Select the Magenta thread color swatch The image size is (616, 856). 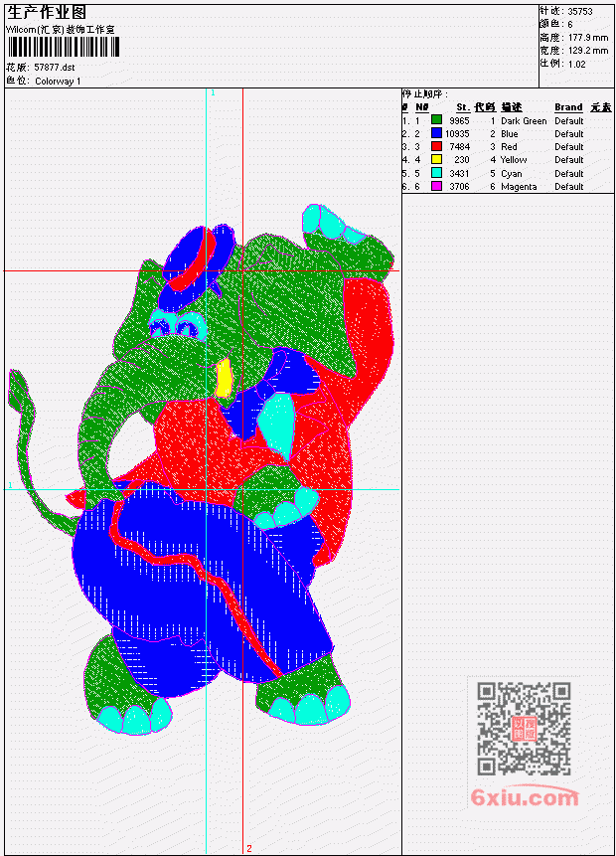tap(436, 186)
